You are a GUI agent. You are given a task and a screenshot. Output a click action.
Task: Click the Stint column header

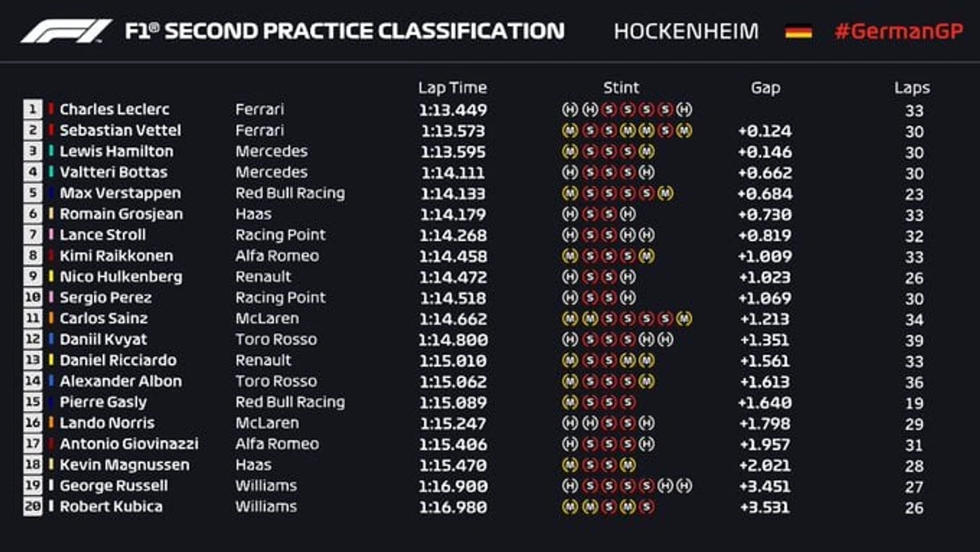pos(621,87)
